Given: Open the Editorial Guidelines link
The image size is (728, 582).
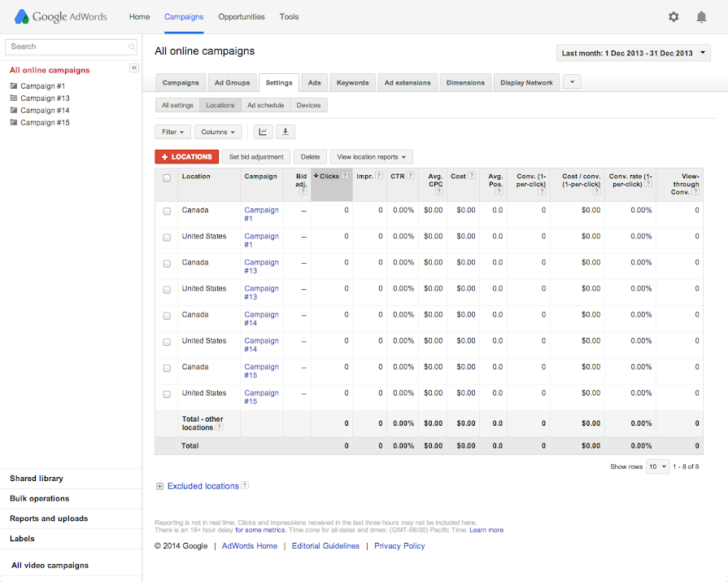Looking at the screenshot, I should click(x=325, y=546).
